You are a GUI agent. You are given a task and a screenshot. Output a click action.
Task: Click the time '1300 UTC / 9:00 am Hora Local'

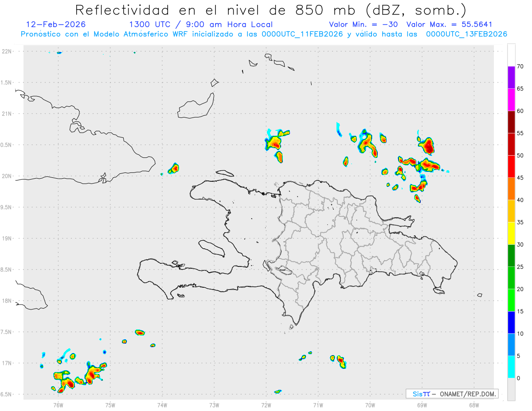pyautogui.click(x=201, y=24)
